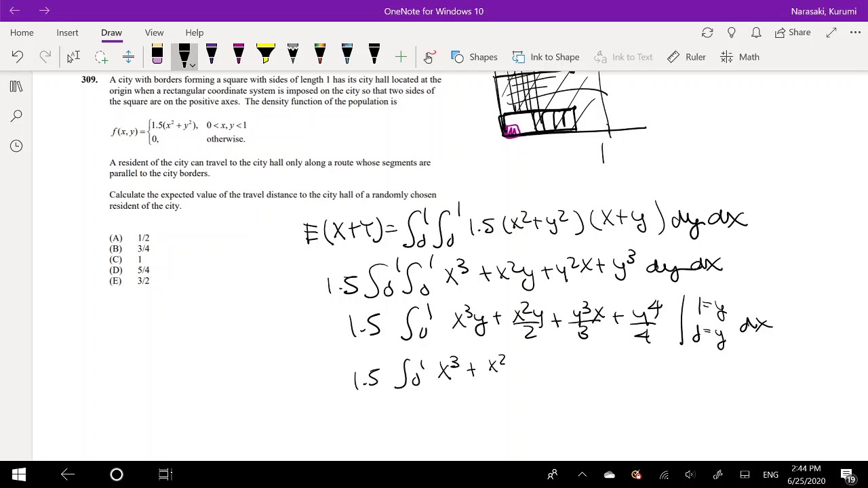Open the View tab
The width and height of the screenshot is (868, 488).
click(x=154, y=33)
